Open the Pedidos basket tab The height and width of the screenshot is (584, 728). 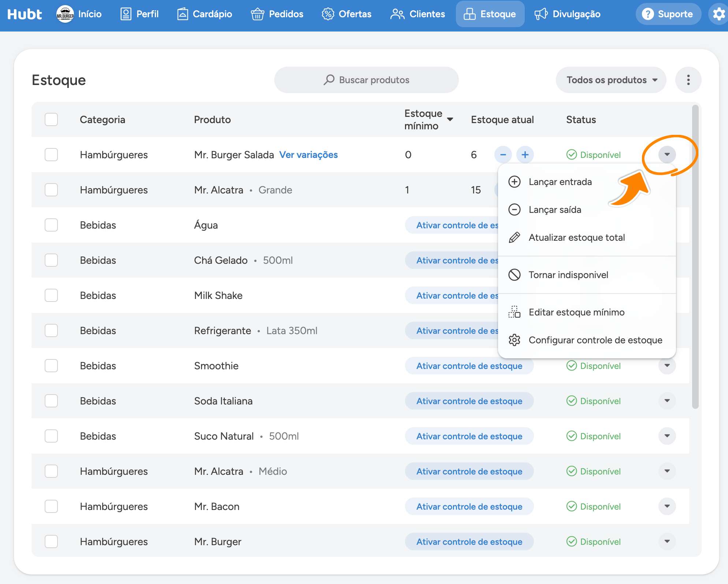[x=277, y=14]
